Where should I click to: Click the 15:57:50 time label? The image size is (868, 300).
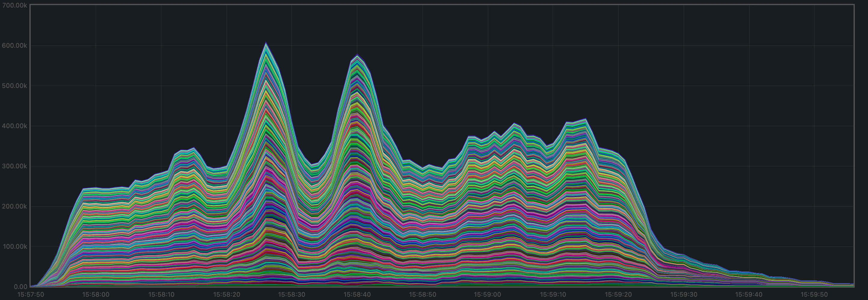click(31, 294)
